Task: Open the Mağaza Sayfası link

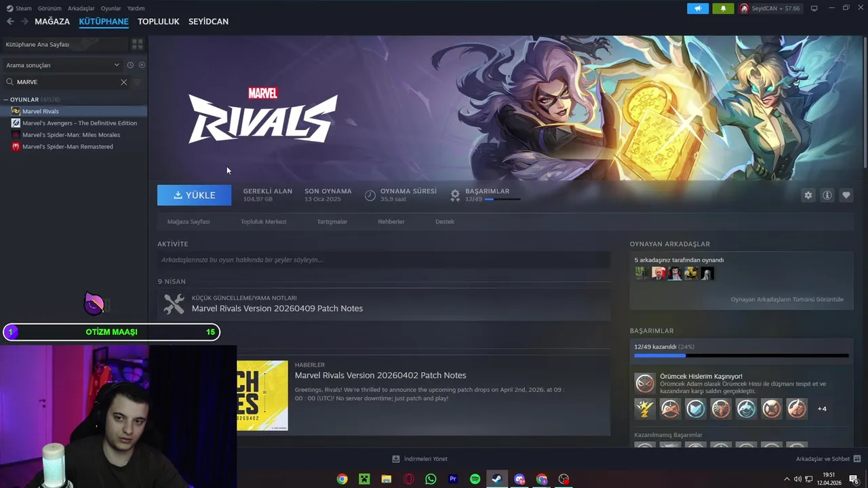Action: pos(189,222)
